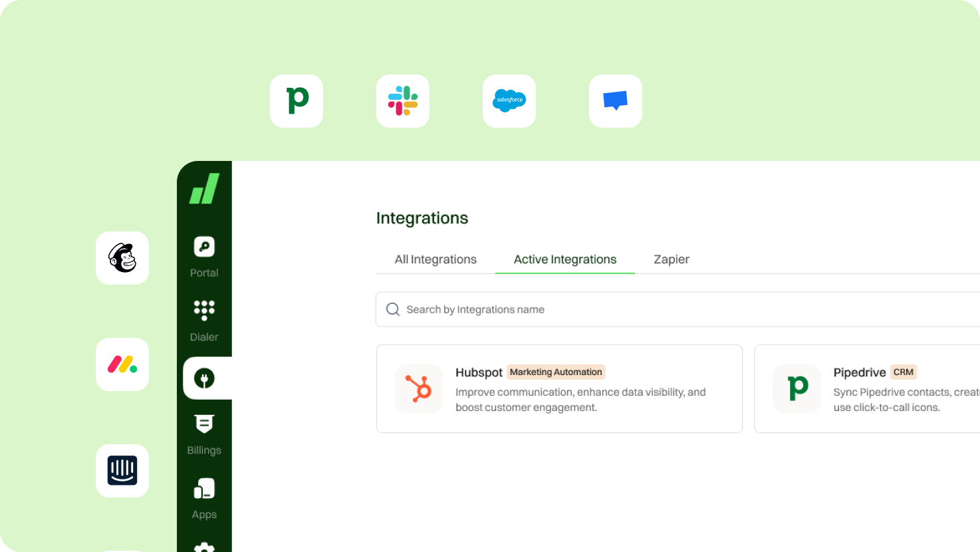Click the Integrations plug icon in sidebar

203,378
